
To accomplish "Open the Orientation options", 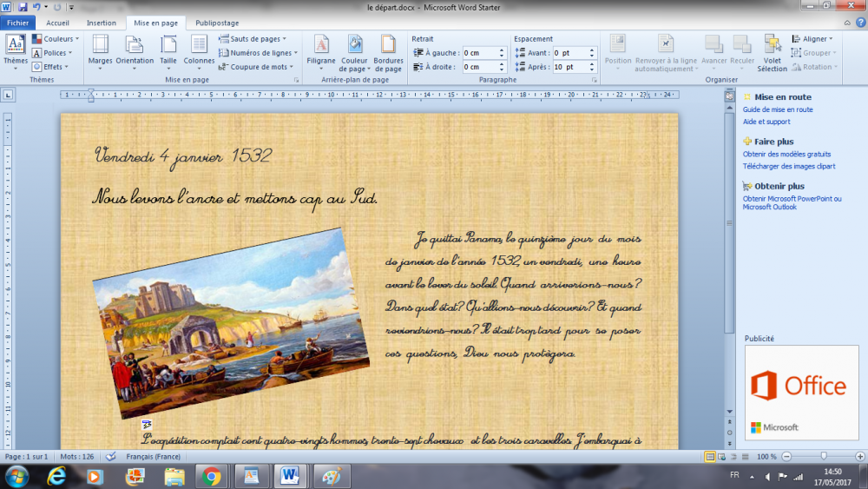I will point(135,50).
